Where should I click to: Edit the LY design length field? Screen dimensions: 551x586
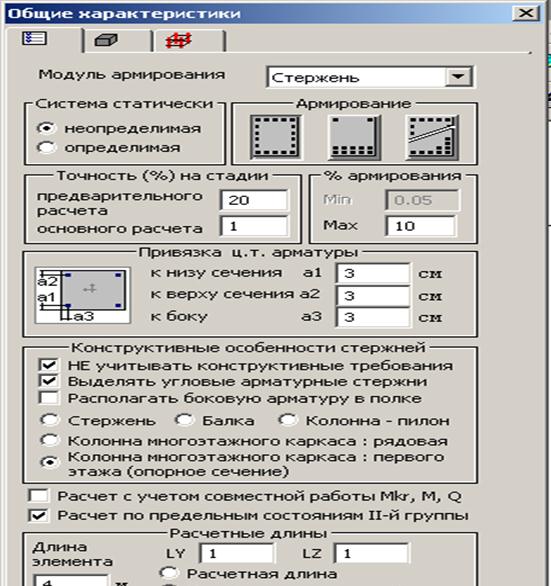click(x=237, y=553)
